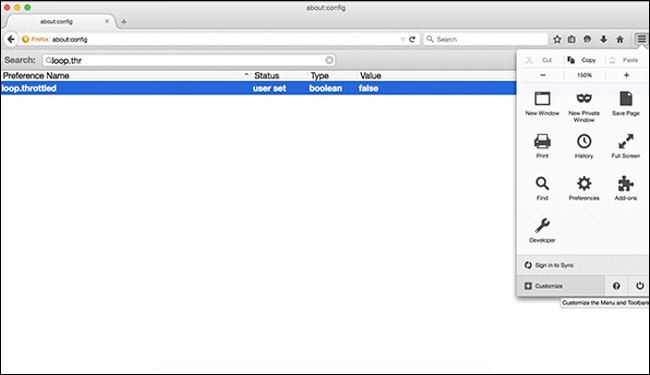Screen dimensions: 650x375
Task: Zoom in with the plus button
Action: point(626,75)
